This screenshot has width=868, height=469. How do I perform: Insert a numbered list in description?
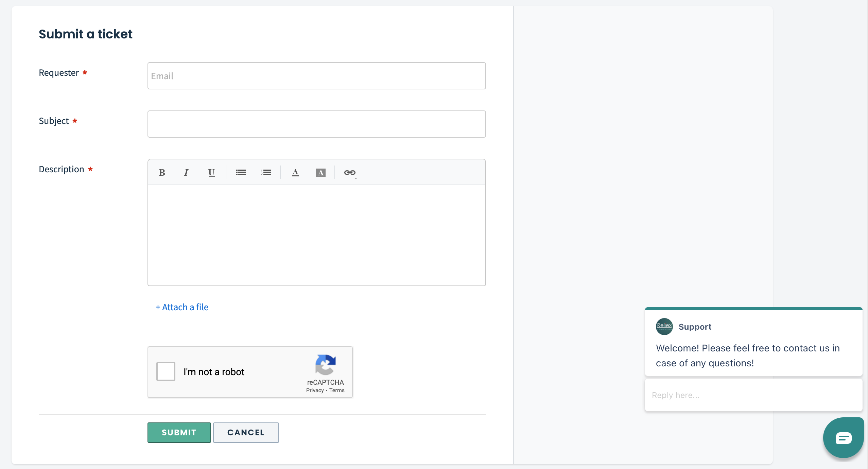click(266, 173)
